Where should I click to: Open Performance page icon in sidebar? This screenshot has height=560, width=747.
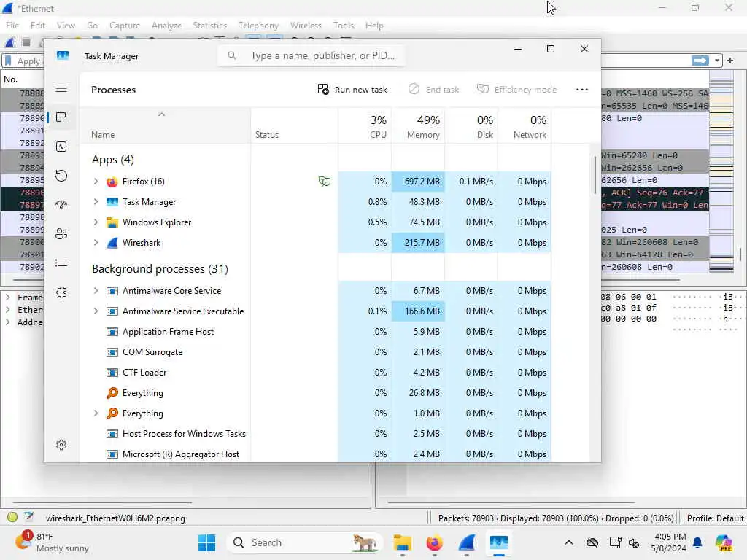61,147
